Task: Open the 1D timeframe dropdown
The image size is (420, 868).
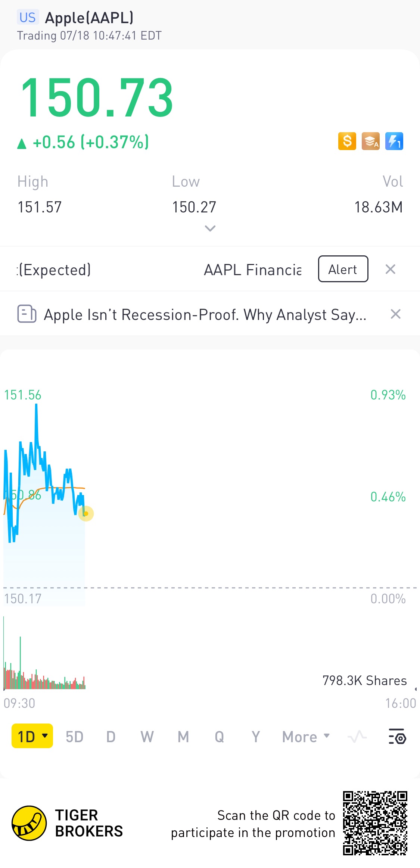Action: pyautogui.click(x=32, y=737)
